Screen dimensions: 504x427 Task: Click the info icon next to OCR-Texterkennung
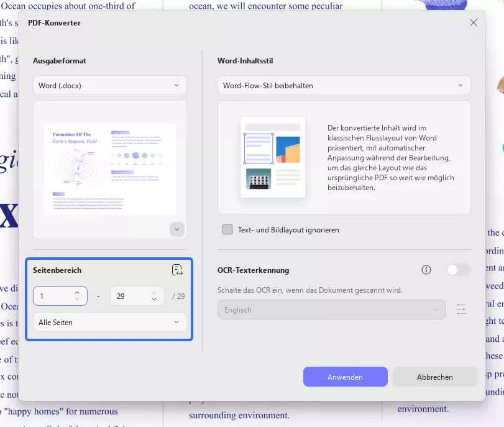point(426,270)
